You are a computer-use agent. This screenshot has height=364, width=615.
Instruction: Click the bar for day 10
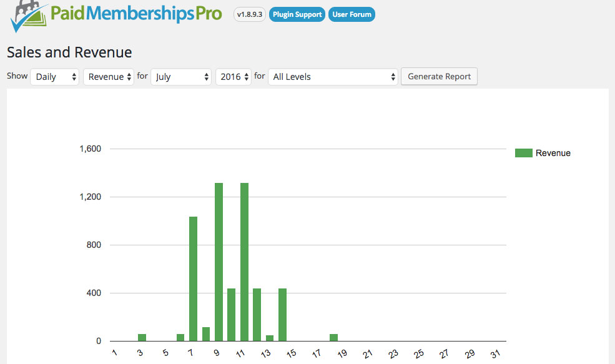(231, 315)
